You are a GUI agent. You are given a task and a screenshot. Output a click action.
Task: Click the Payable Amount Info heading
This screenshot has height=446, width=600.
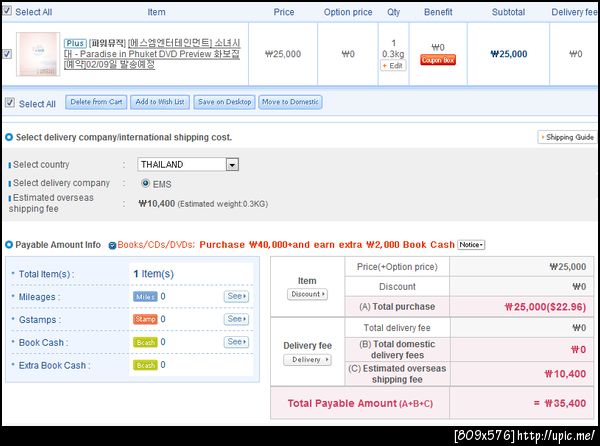point(58,245)
